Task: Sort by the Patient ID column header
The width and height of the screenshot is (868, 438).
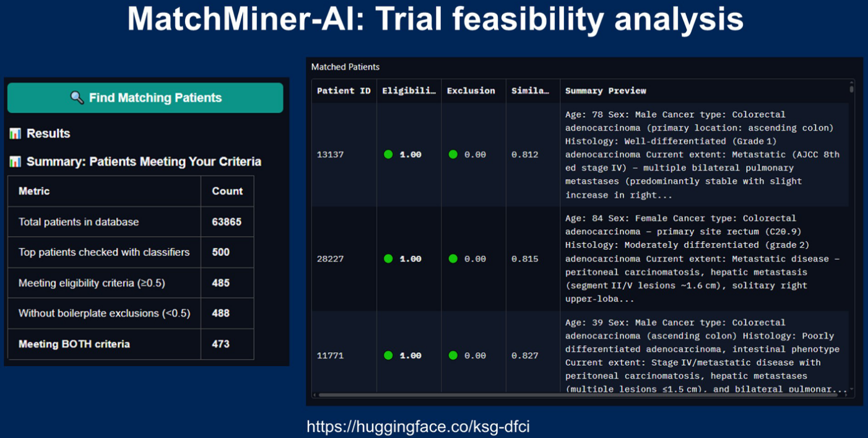Action: point(344,91)
